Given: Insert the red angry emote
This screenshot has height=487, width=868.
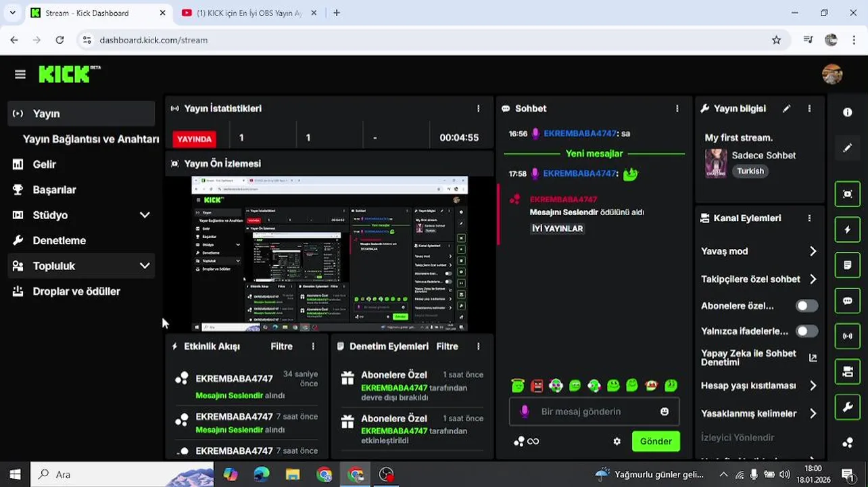Looking at the screenshot, I should point(537,386).
